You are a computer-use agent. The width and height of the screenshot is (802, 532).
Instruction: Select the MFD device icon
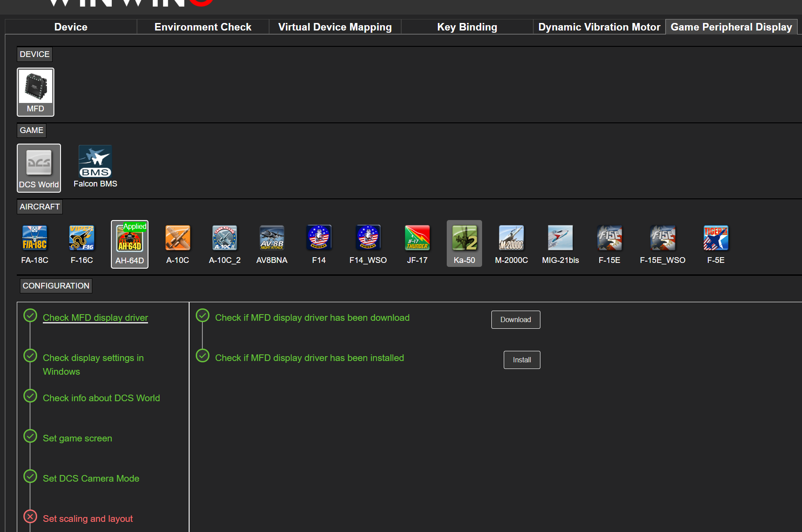click(35, 92)
